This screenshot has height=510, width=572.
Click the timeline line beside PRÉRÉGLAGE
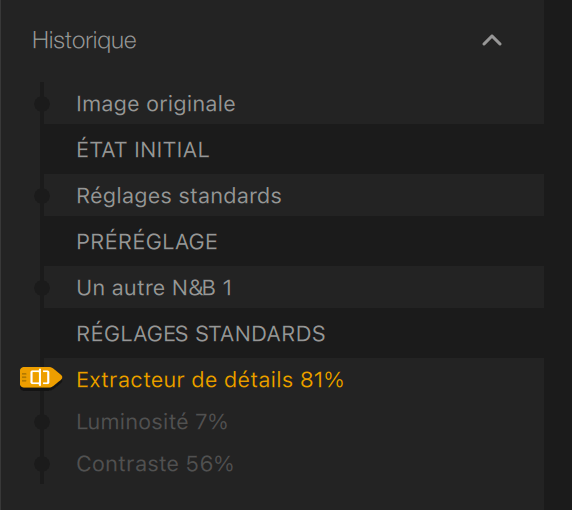42,241
